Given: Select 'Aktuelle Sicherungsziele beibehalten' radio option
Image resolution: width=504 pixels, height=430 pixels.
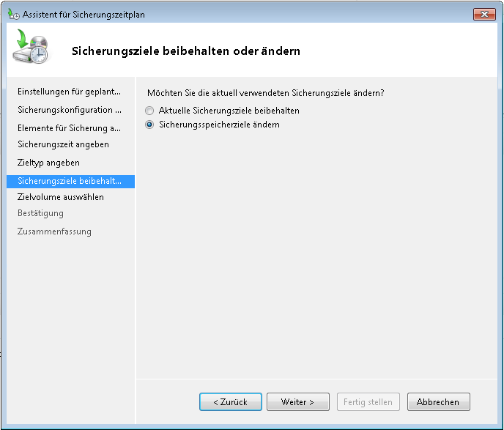Looking at the screenshot, I should point(150,111).
